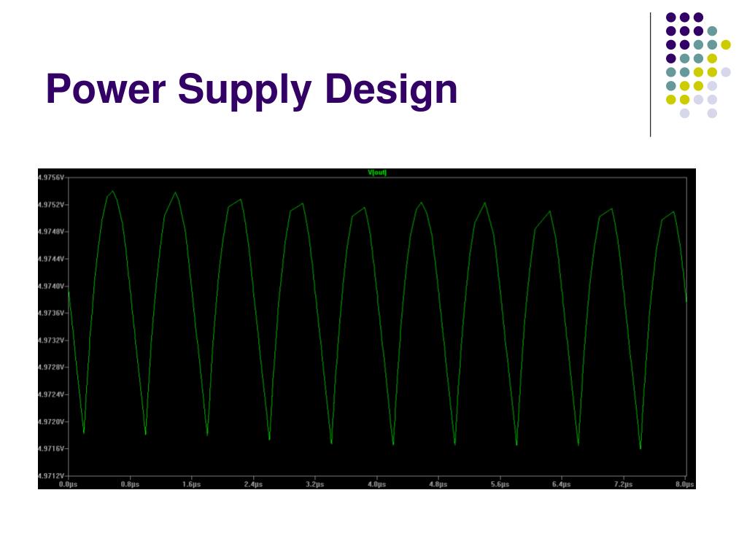The height and width of the screenshot is (560, 747).
Task: Select the green V[out] trace label
Action: click(377, 172)
